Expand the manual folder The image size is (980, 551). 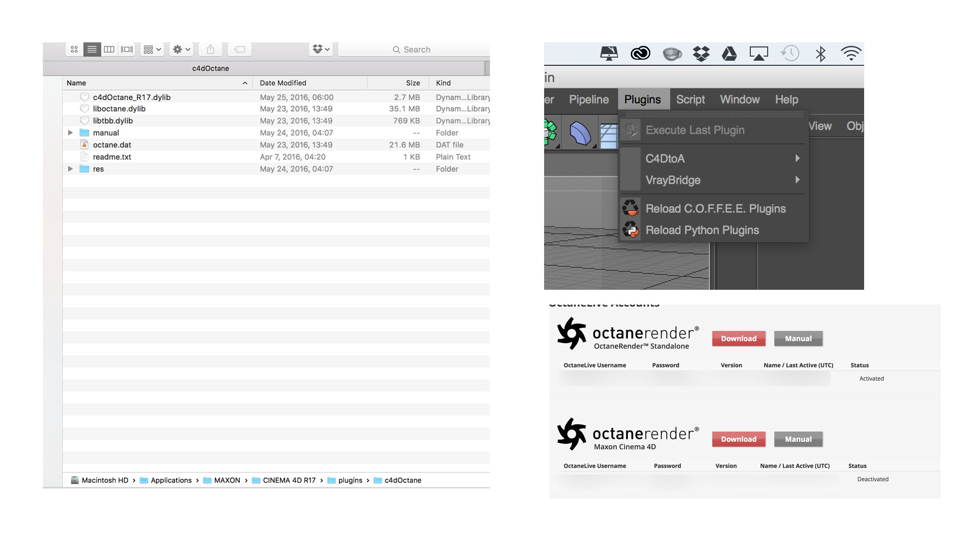(70, 133)
